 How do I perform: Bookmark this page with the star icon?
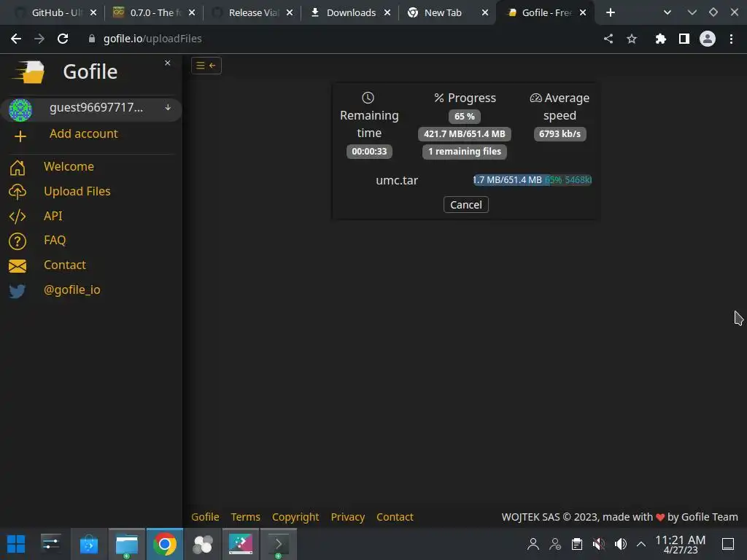tap(632, 39)
